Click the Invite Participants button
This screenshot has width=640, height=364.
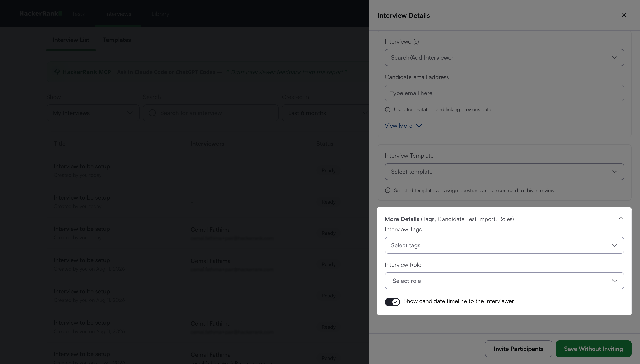pos(518,349)
